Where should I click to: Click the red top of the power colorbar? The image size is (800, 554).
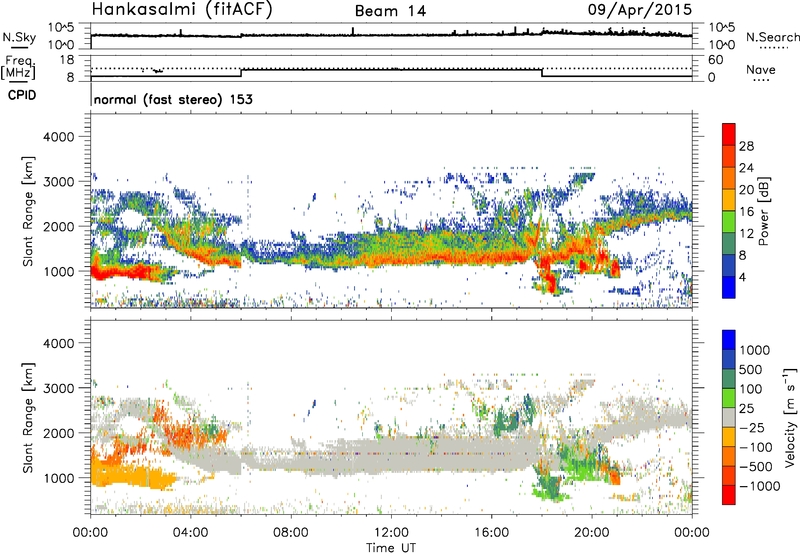coord(729,134)
